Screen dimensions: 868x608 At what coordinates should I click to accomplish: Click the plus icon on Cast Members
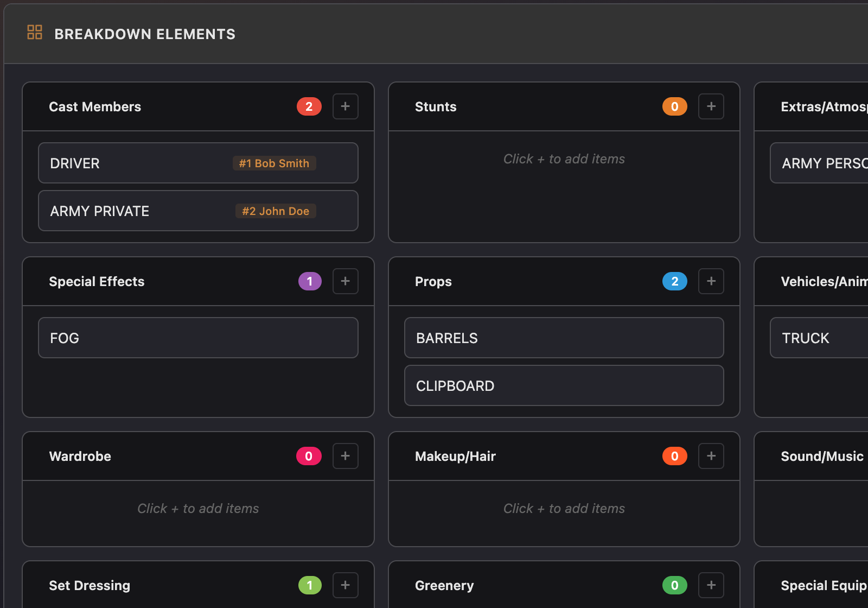pos(346,106)
